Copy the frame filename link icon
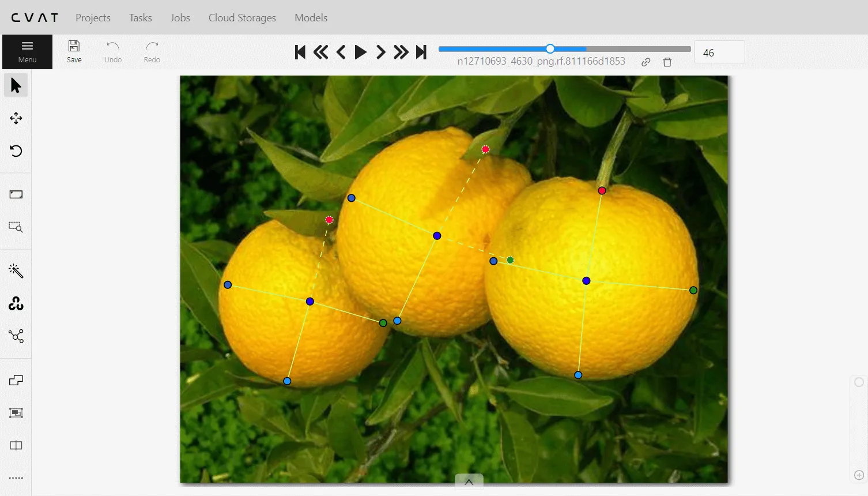Image resolution: width=868 pixels, height=496 pixels. click(646, 62)
